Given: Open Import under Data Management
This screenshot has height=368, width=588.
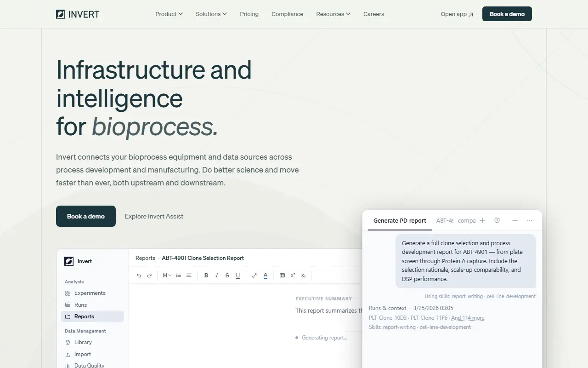Looking at the screenshot, I should point(92,354).
